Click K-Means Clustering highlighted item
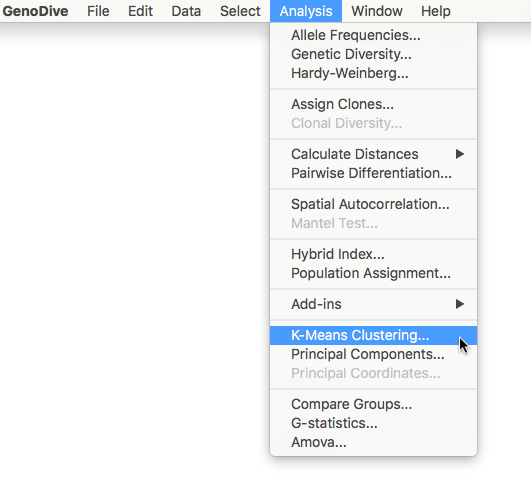Viewport: 531px width, 480px height. [373, 335]
